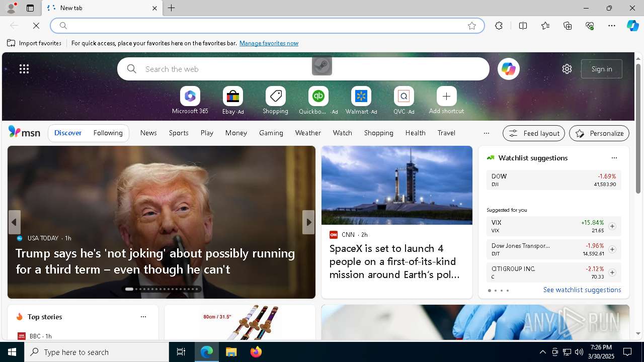Open the Quickbooks shortcut tile
This screenshot has height=362, width=644.
318,101
